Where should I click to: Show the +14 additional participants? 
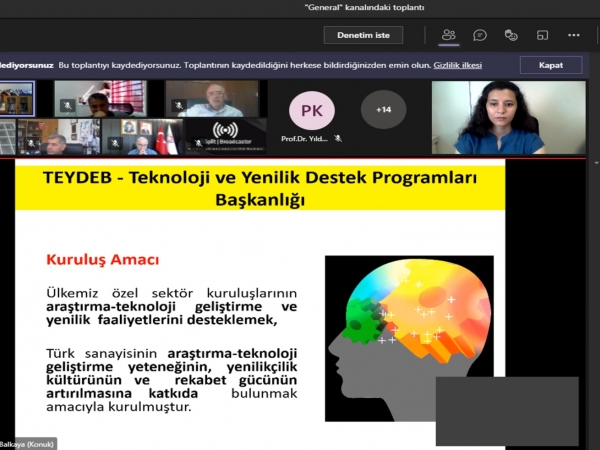(383, 110)
